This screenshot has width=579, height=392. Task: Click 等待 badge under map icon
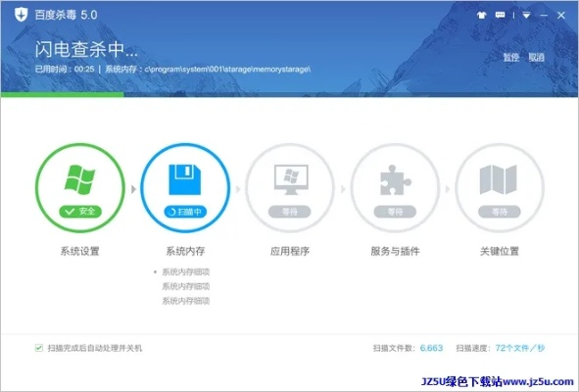pos(500,212)
